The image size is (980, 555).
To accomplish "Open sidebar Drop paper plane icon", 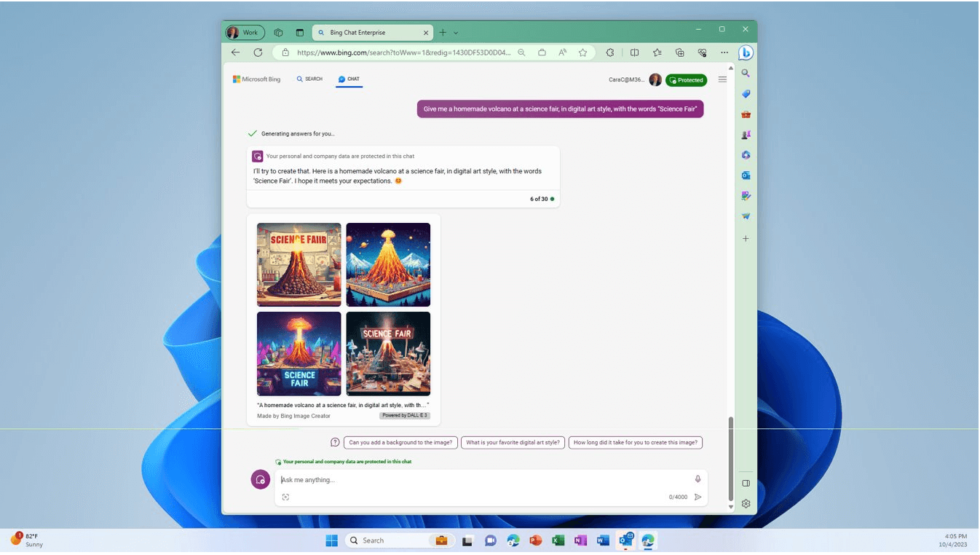I will tap(746, 216).
